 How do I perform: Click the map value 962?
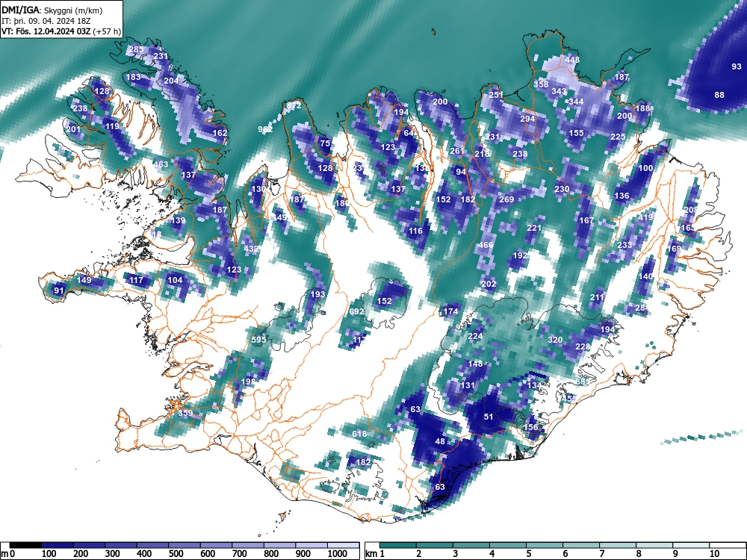pos(265,129)
